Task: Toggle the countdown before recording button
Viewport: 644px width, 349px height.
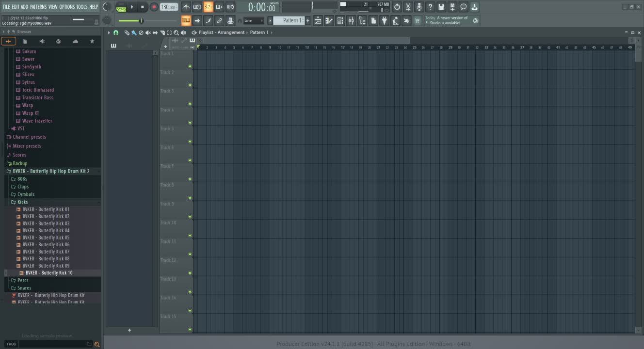Action: (x=208, y=7)
